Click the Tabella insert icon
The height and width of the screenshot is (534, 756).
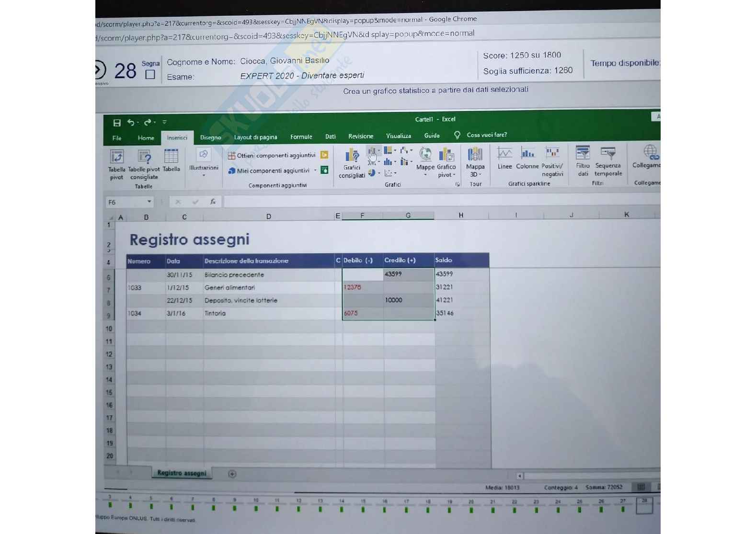[171, 157]
